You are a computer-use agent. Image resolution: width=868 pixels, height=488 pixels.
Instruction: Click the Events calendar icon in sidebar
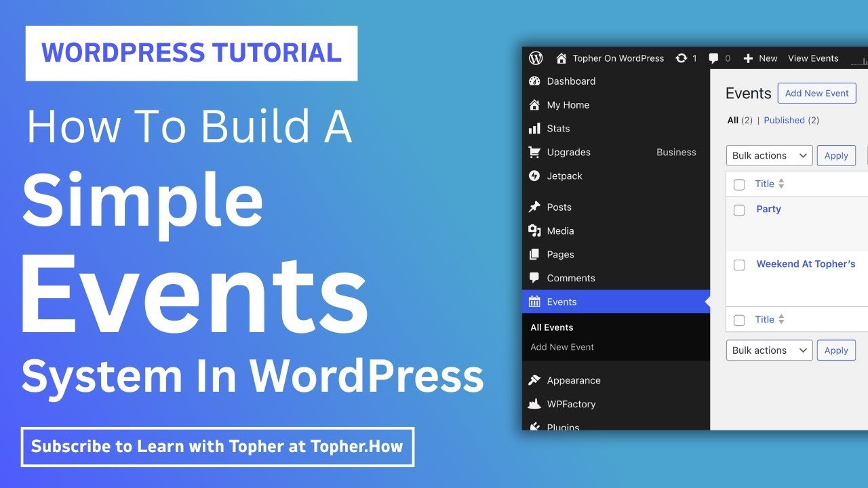tap(534, 302)
